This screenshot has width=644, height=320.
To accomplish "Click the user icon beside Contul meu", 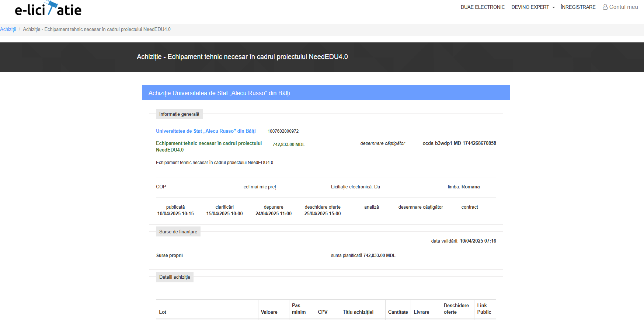I will point(605,7).
